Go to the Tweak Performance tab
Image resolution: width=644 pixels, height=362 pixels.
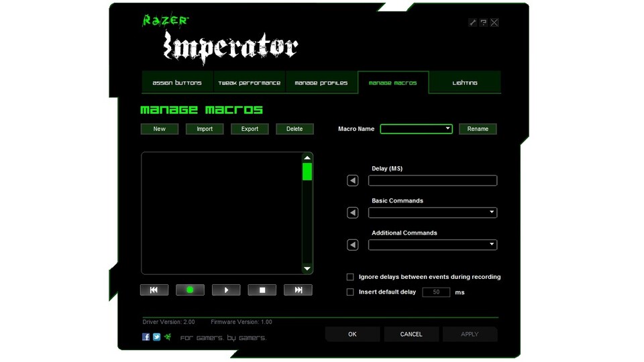click(250, 83)
